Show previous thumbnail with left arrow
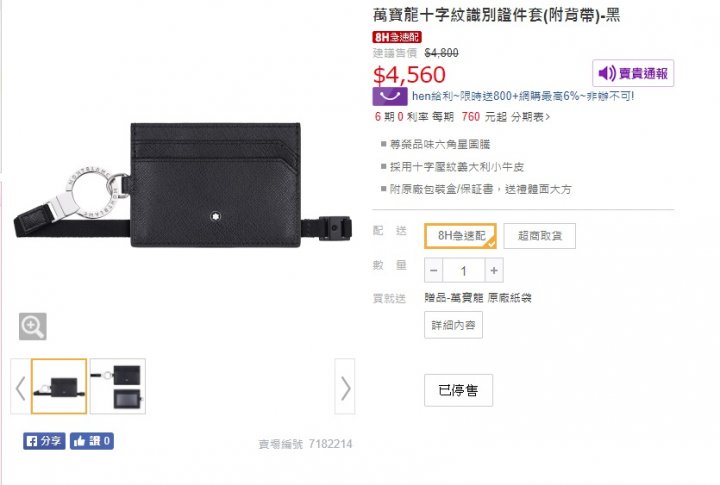The width and height of the screenshot is (720, 485). [x=20, y=387]
